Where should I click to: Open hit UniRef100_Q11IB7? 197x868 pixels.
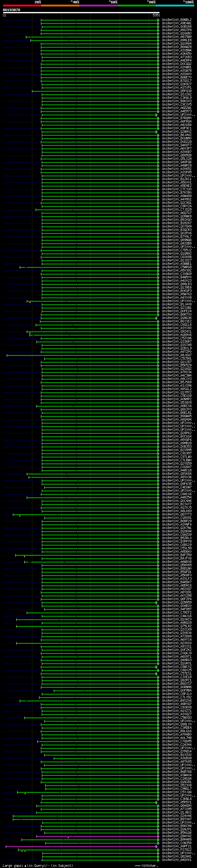[x=176, y=362]
